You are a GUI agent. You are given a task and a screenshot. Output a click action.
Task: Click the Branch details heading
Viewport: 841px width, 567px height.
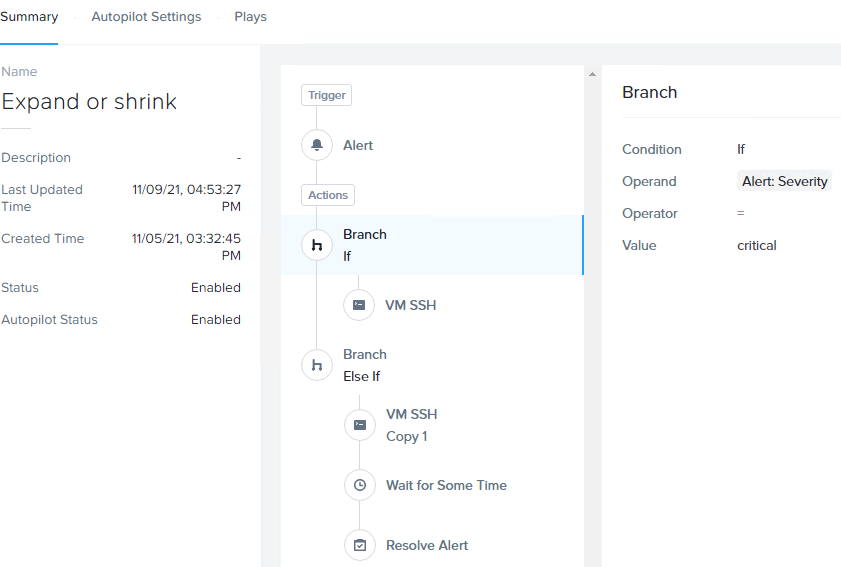[650, 92]
